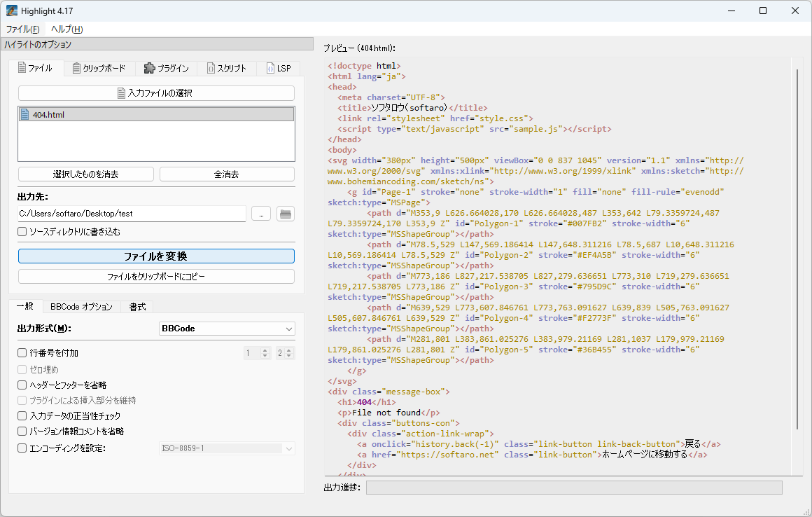Viewport: 812px width, 517px height.
Task: Click the 全消去 button
Action: click(x=227, y=174)
